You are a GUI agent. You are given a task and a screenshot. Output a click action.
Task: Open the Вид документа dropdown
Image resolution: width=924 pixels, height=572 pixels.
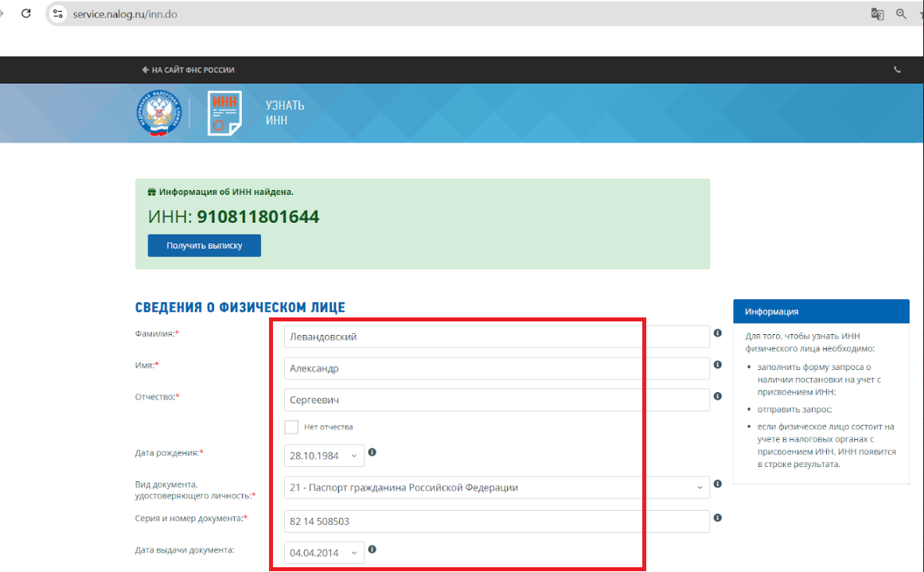click(496, 488)
